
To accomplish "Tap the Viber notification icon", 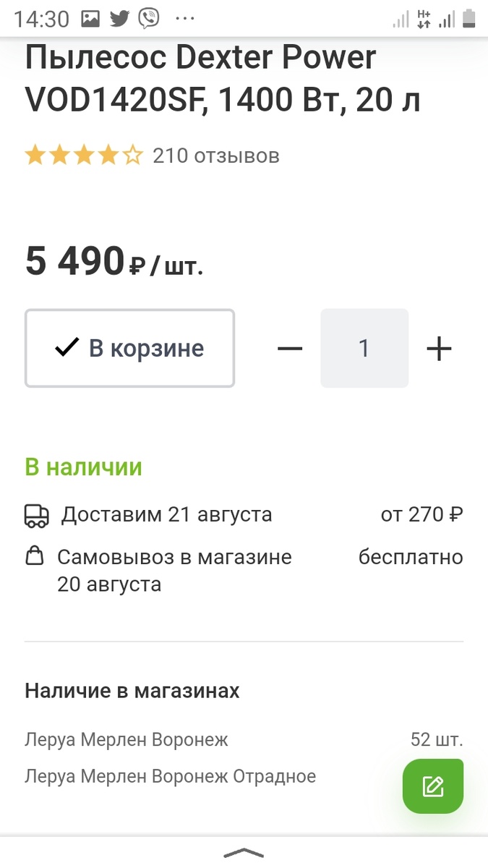I will [x=148, y=17].
